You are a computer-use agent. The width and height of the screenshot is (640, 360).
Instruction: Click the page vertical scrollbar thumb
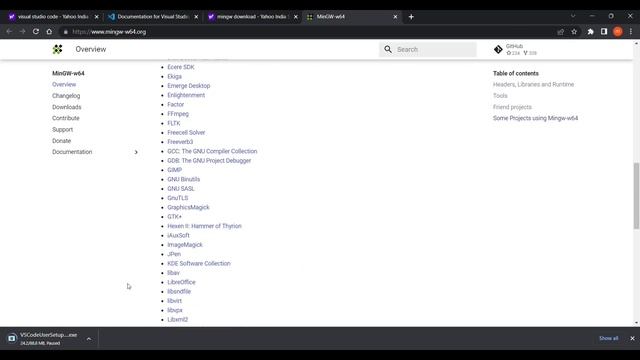(636, 196)
